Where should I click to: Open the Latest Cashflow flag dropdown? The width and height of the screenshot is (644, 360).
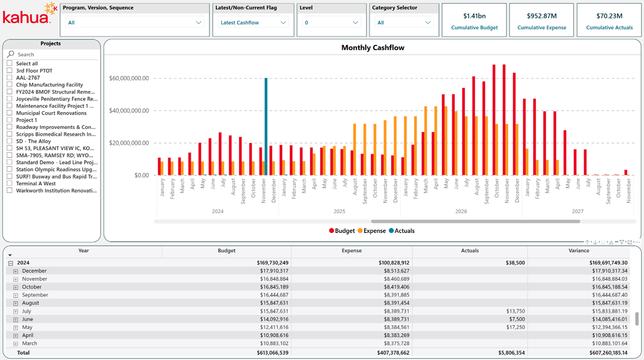click(x=253, y=23)
